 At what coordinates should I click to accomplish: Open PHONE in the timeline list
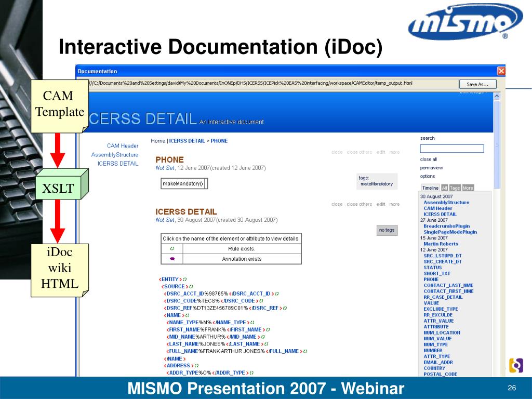tap(431, 279)
